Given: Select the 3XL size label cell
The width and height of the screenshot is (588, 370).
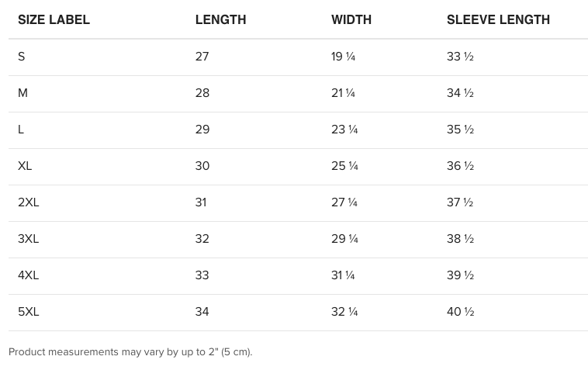Looking at the screenshot, I should tap(28, 238).
